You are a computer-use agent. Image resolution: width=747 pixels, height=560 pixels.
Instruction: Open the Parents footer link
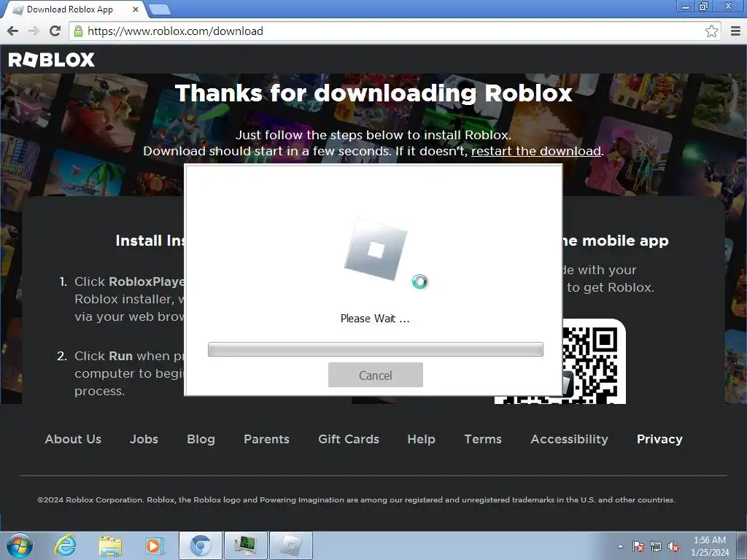pos(266,439)
